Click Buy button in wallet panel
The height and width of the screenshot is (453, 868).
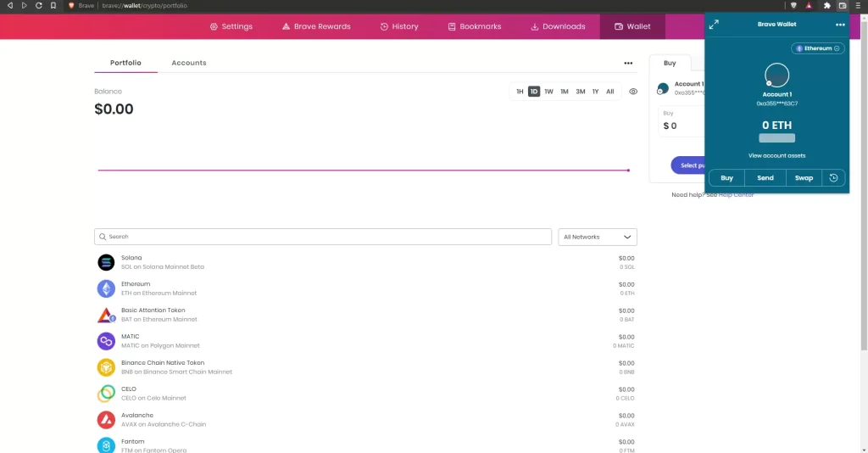[x=726, y=178]
